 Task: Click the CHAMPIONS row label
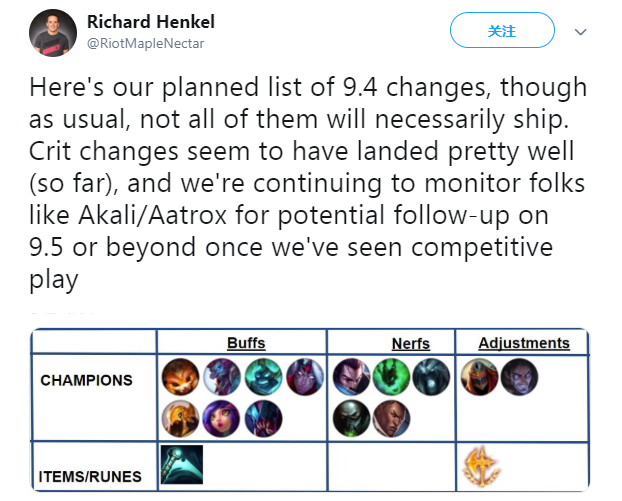coord(86,381)
